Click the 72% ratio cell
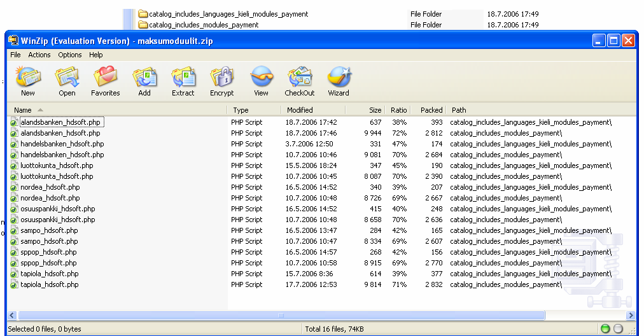644x336 pixels. coord(399,133)
